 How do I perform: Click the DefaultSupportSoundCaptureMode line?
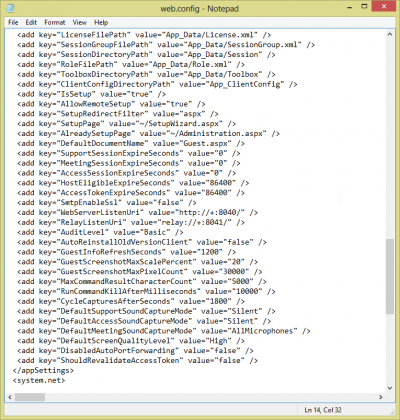(146, 311)
